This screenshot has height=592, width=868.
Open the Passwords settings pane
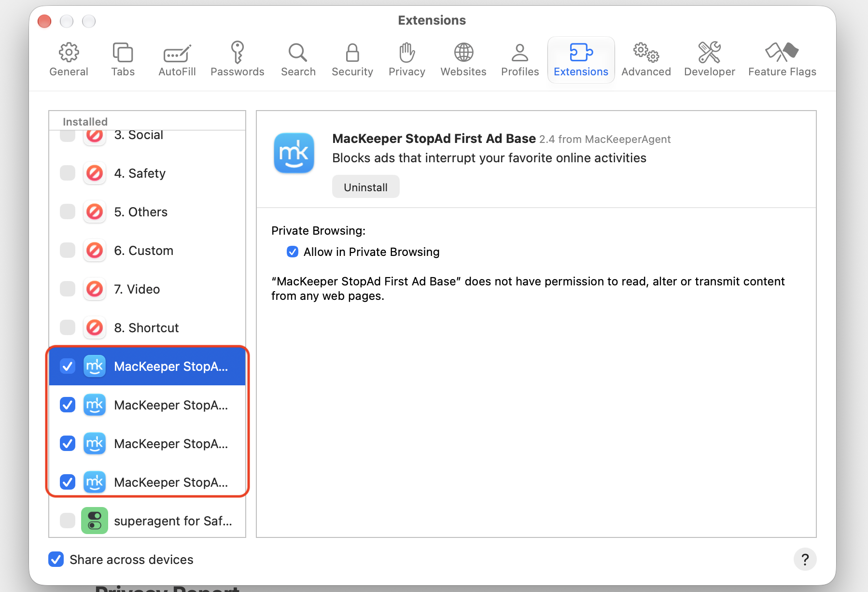coord(237,60)
